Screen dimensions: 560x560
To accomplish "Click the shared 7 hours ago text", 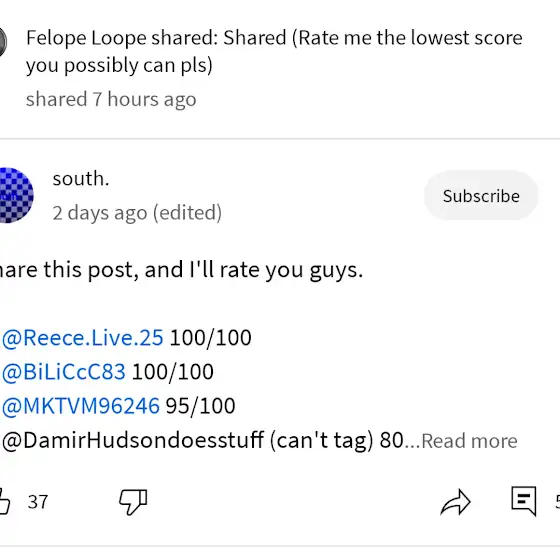I will [111, 99].
